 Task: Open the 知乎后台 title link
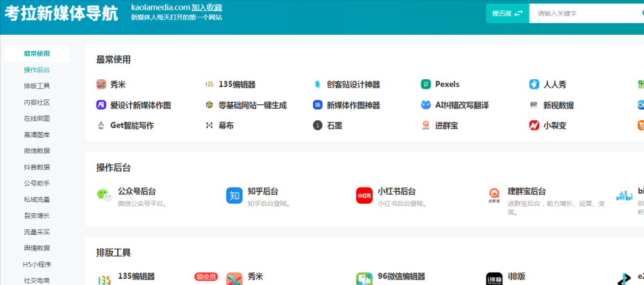pos(263,191)
